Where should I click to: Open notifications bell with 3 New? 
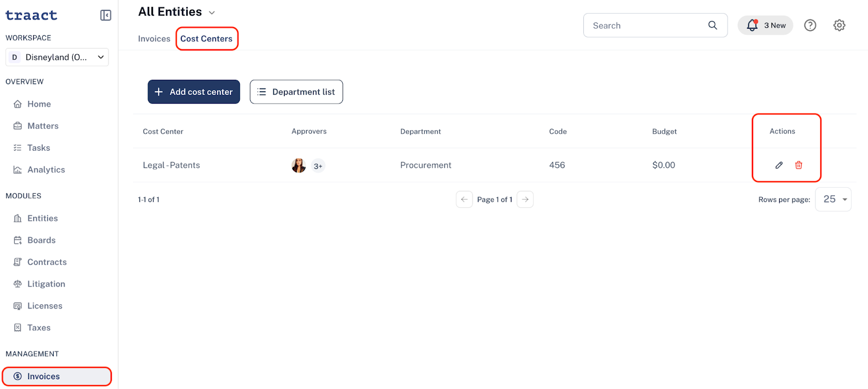coord(765,25)
